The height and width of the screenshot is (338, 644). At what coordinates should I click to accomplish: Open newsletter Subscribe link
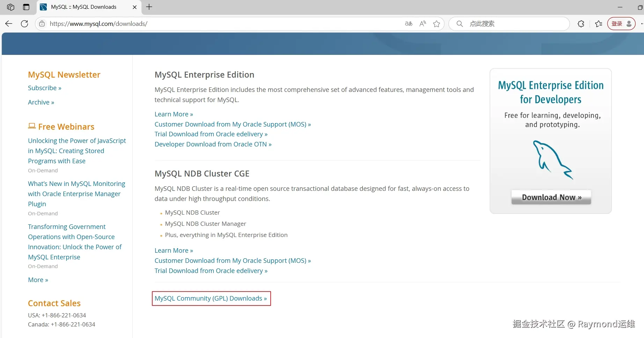click(45, 88)
